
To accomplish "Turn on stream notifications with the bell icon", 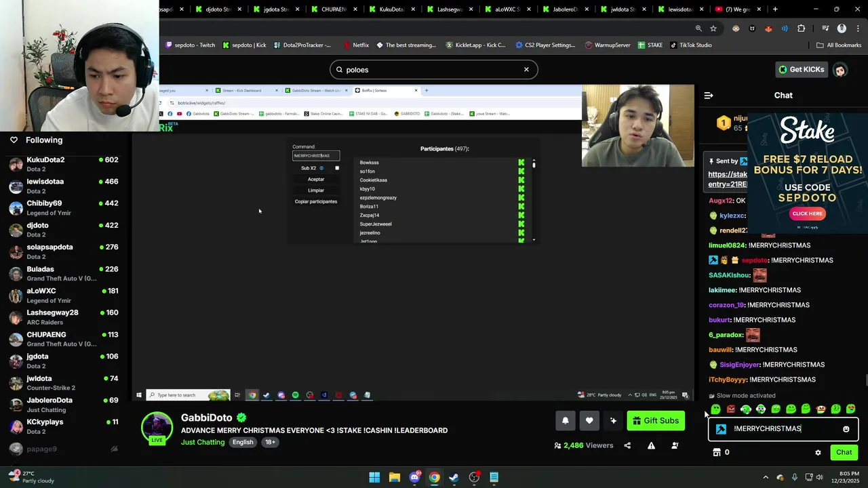I will pyautogui.click(x=566, y=421).
